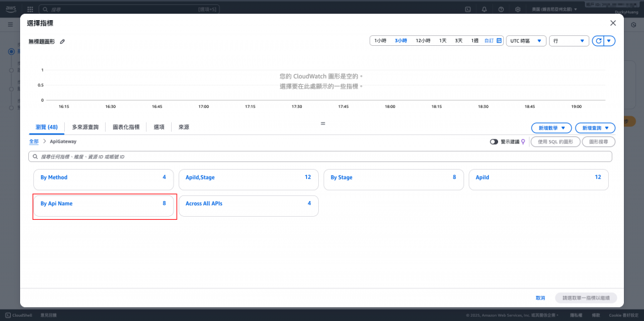This screenshot has width=644, height=321.
Task: Switch to 多來源查詢 tab
Action: point(85,128)
